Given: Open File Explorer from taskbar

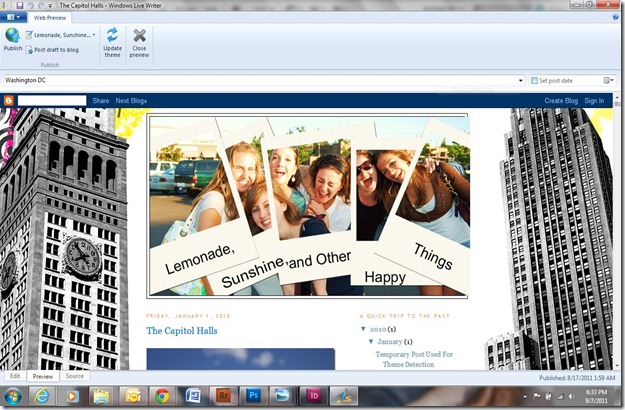Looking at the screenshot, I should pyautogui.click(x=102, y=396).
